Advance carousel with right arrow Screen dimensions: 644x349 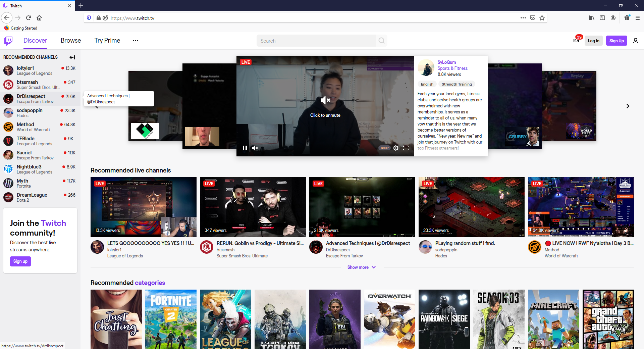coord(628,106)
